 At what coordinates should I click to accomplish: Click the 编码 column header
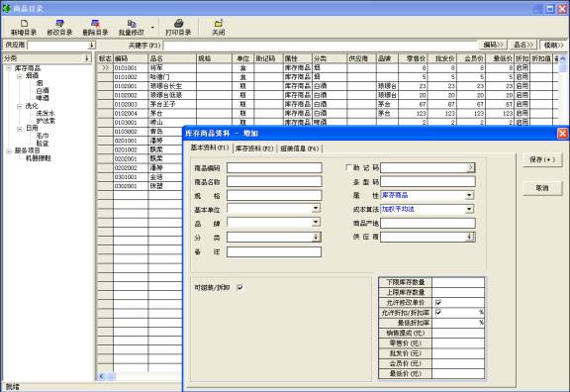131,58
